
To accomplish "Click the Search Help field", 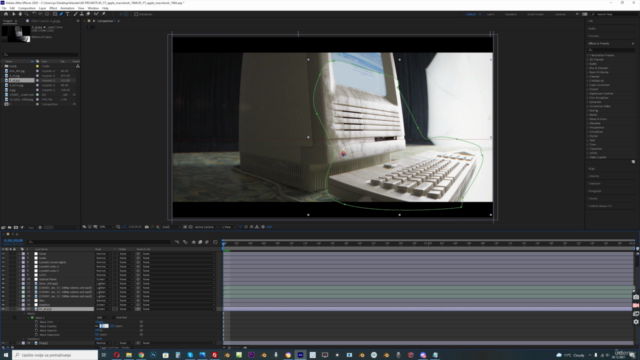I will tap(615, 14).
